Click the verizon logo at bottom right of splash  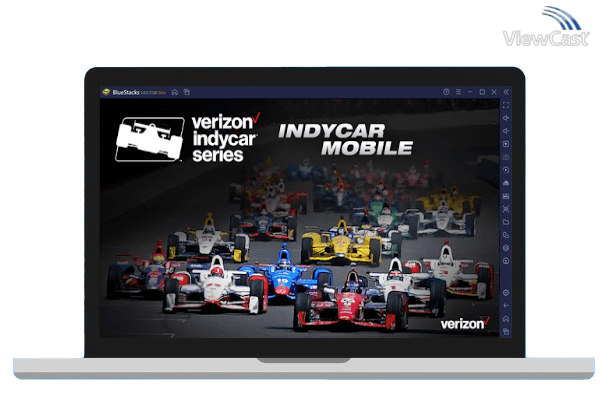pos(465,323)
